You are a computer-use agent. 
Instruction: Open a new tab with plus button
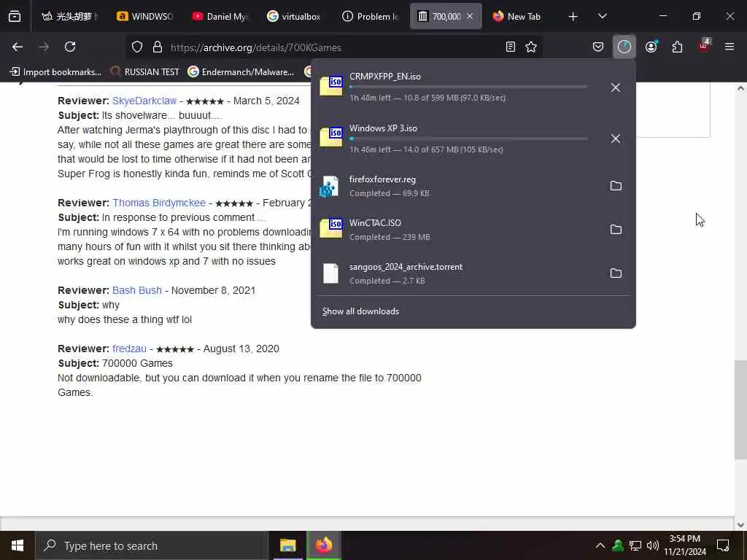[573, 17]
